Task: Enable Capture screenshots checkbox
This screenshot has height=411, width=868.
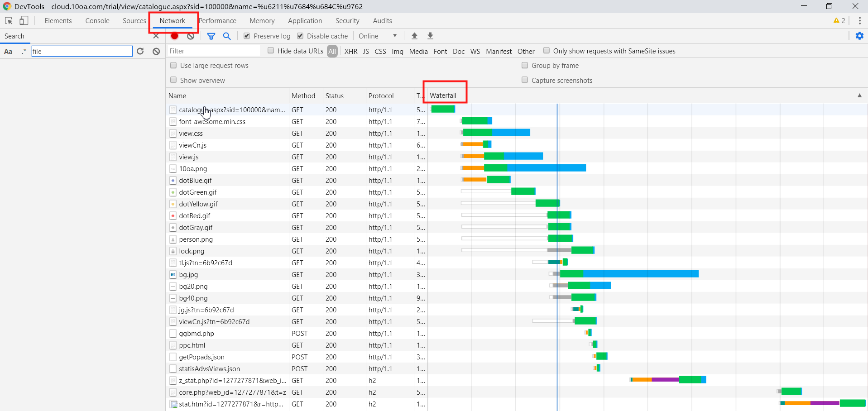Action: coord(525,80)
